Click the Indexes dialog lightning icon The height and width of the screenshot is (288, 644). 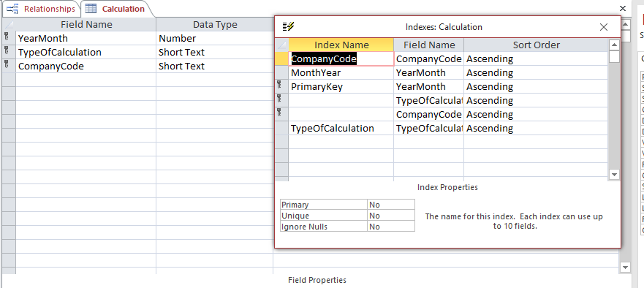point(288,27)
